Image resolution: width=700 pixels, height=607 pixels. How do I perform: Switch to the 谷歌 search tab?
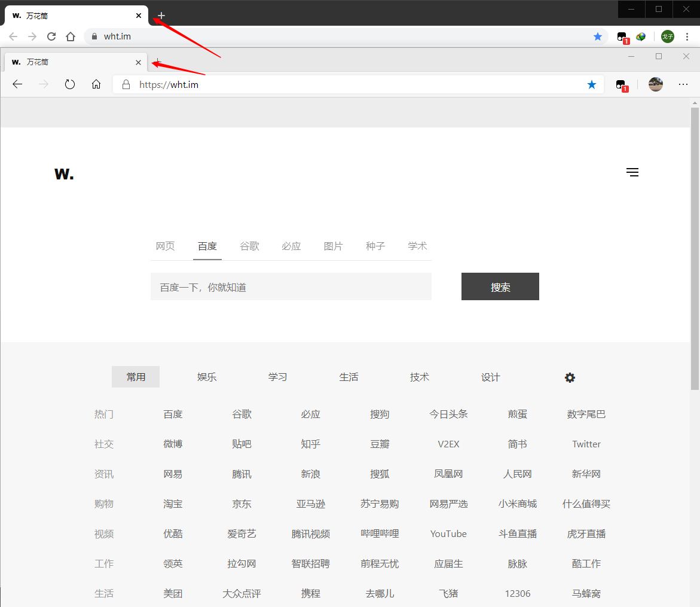[x=249, y=246]
